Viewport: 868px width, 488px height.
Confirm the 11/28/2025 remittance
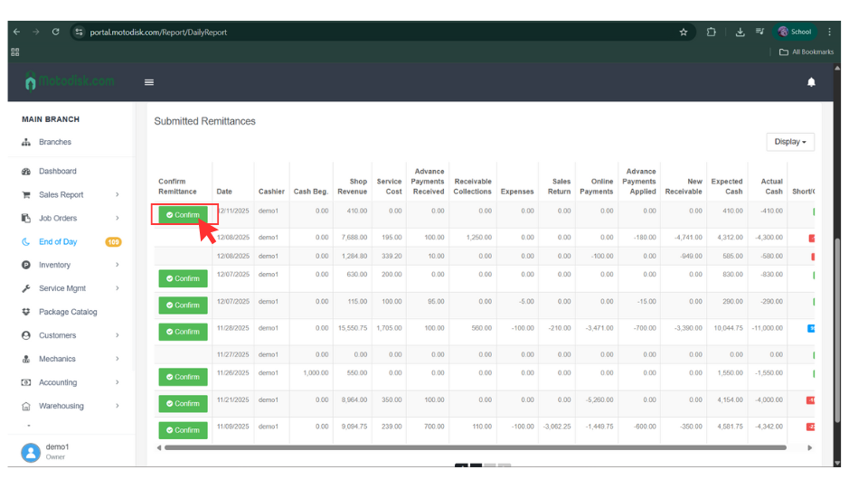(183, 332)
